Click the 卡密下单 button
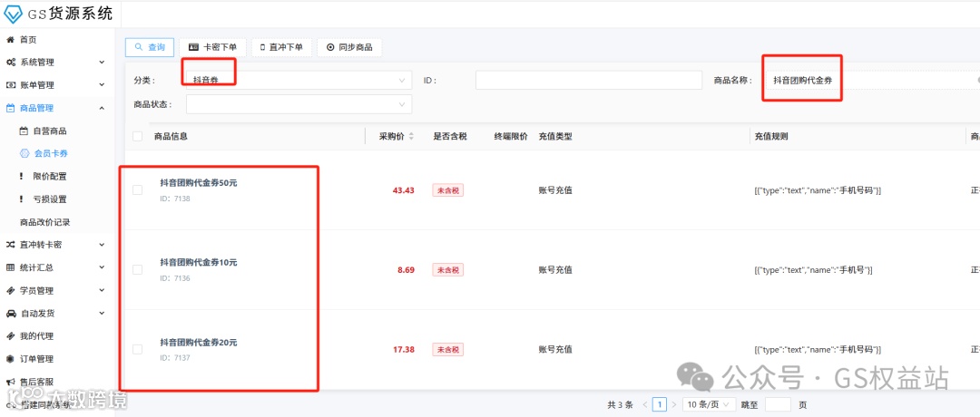This screenshot has width=980, height=417. (x=212, y=47)
